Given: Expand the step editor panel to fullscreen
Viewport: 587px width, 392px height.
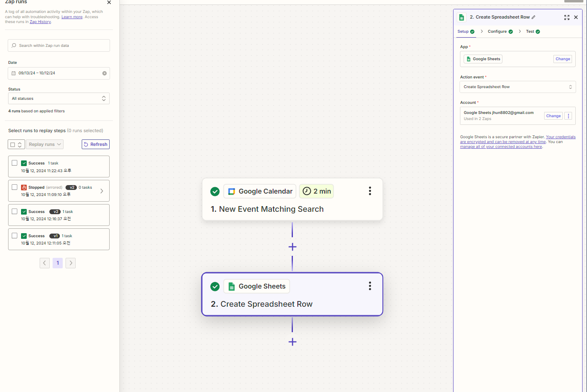Looking at the screenshot, I should coord(567,17).
